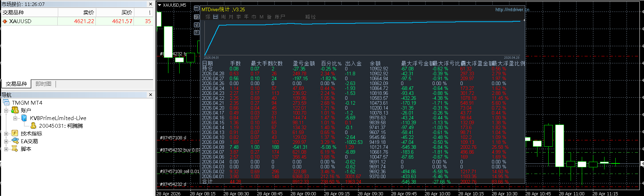Switch to the 交易品种 tab
The width and height of the screenshot is (644, 196).
pos(16,84)
